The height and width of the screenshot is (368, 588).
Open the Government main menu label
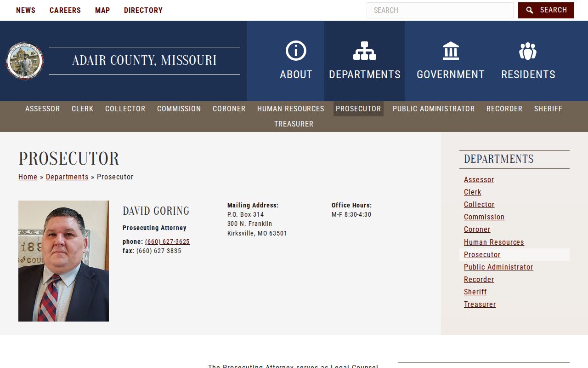point(451,75)
